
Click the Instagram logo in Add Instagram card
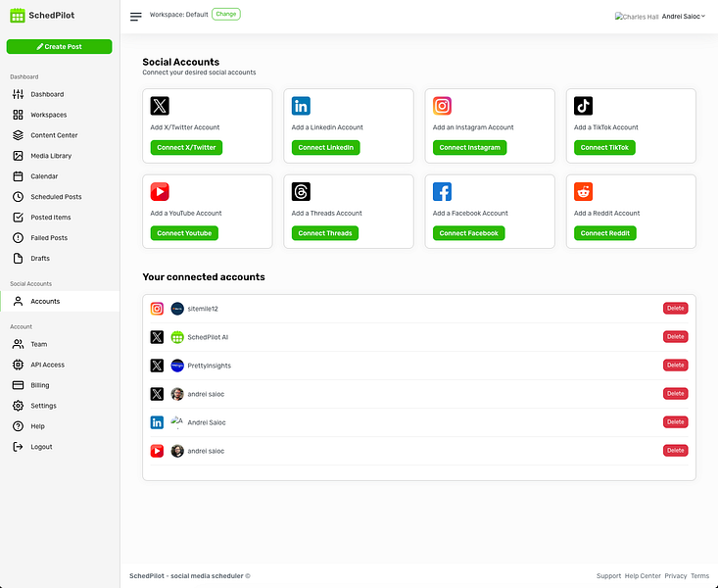(443, 106)
